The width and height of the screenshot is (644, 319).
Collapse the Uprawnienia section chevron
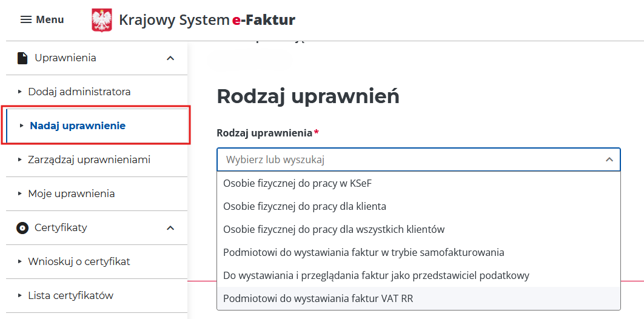[170, 58]
